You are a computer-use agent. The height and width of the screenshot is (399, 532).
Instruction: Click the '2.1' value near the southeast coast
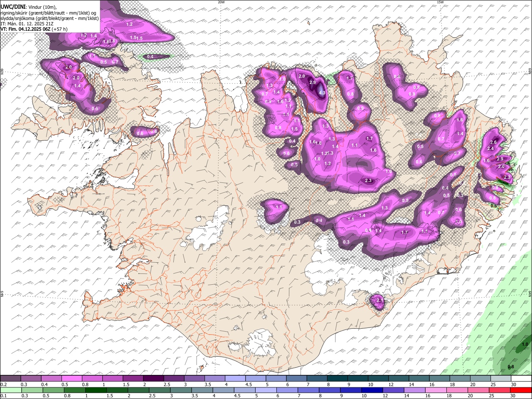pos(379,300)
